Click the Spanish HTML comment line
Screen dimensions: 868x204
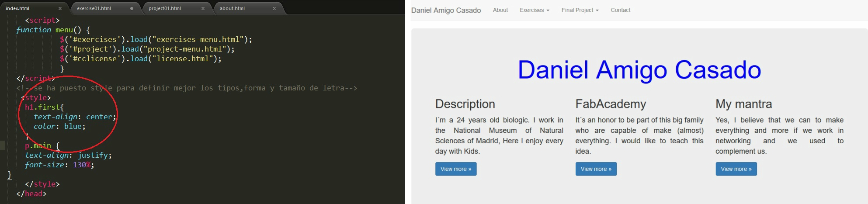(x=187, y=88)
